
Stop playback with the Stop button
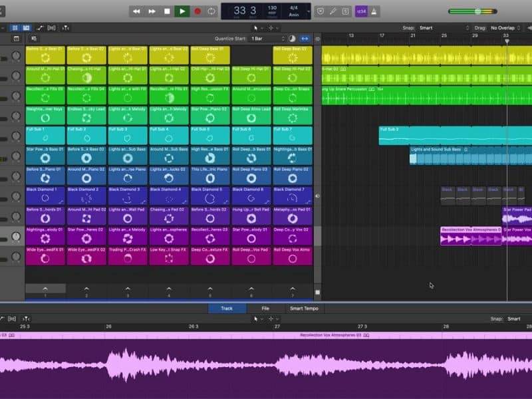tap(167, 11)
